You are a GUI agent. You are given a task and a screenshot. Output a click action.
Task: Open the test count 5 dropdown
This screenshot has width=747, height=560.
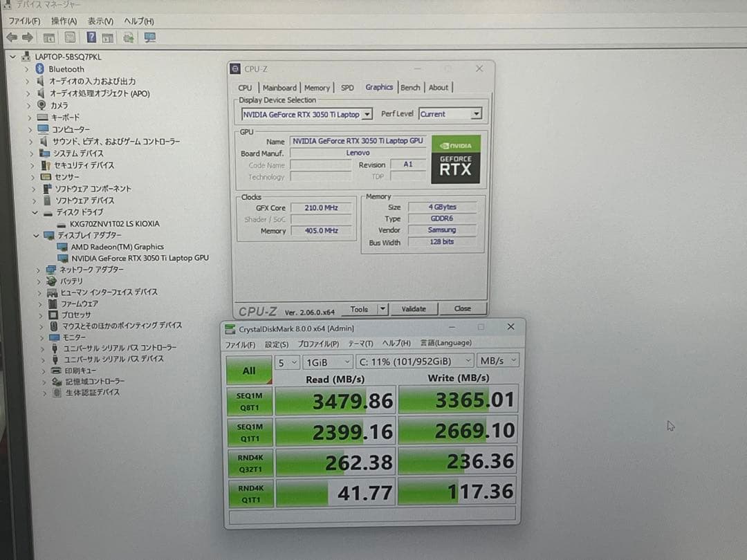(x=287, y=362)
